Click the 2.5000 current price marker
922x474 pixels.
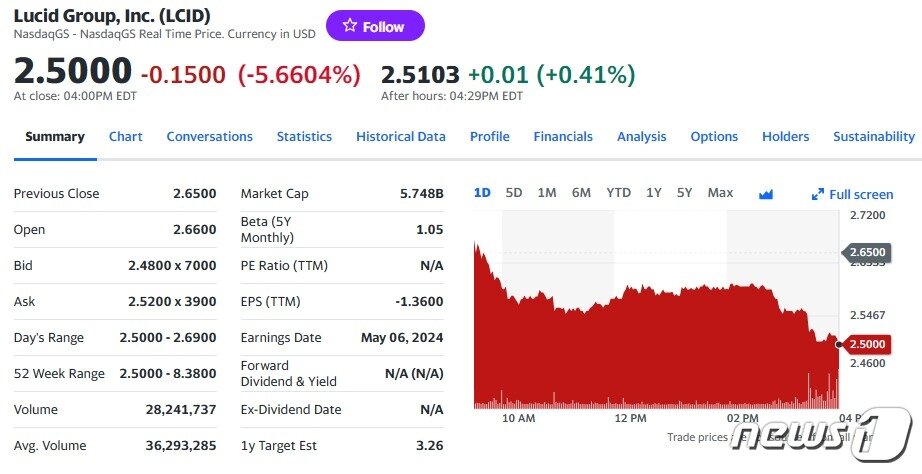click(x=866, y=344)
